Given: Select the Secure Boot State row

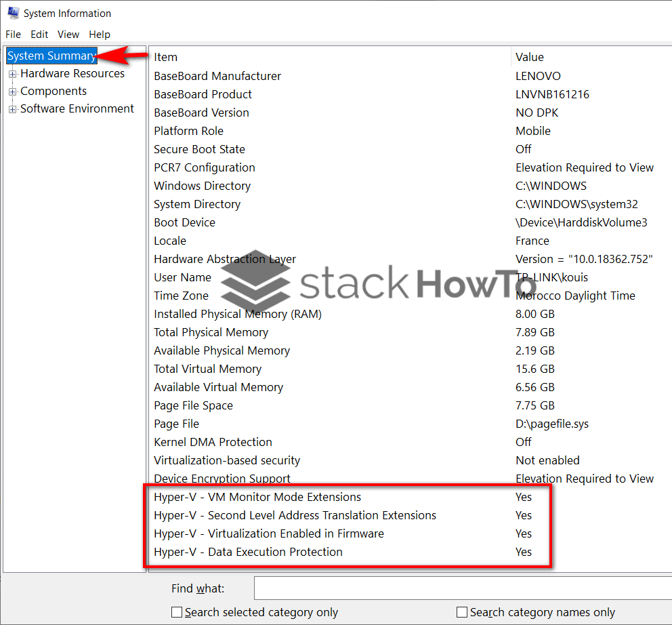Looking at the screenshot, I should point(199,149).
